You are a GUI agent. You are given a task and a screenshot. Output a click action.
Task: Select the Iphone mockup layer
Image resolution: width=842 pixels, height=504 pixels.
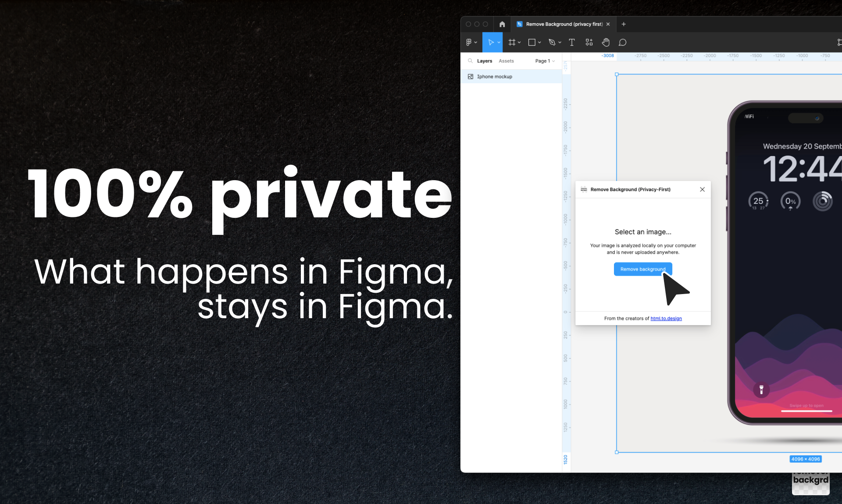click(x=494, y=77)
